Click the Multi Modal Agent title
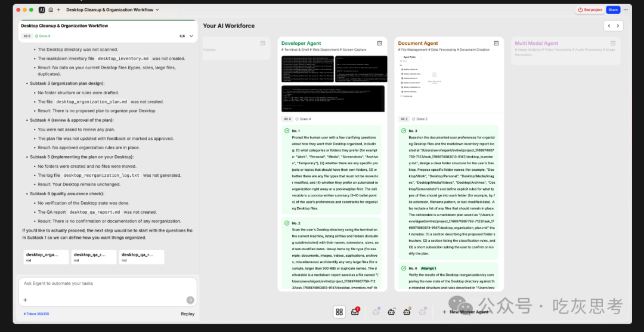Viewport: 644px width, 332px height. [x=537, y=43]
